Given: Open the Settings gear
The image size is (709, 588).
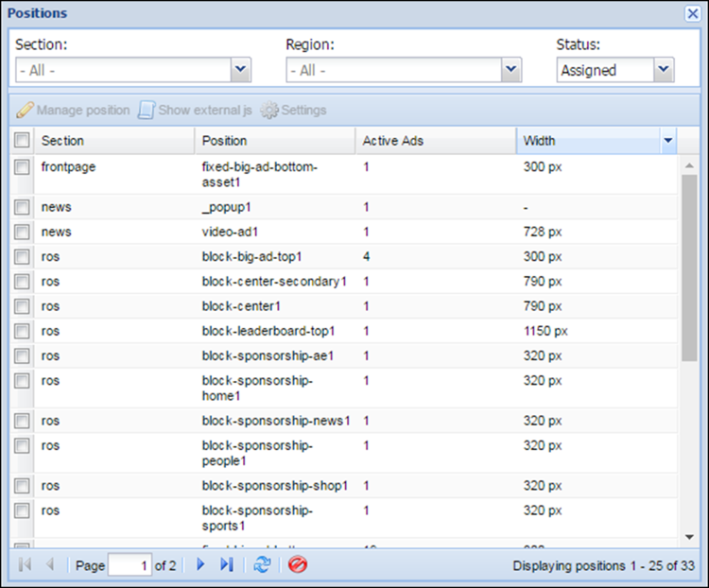Looking at the screenshot, I should coord(269,111).
